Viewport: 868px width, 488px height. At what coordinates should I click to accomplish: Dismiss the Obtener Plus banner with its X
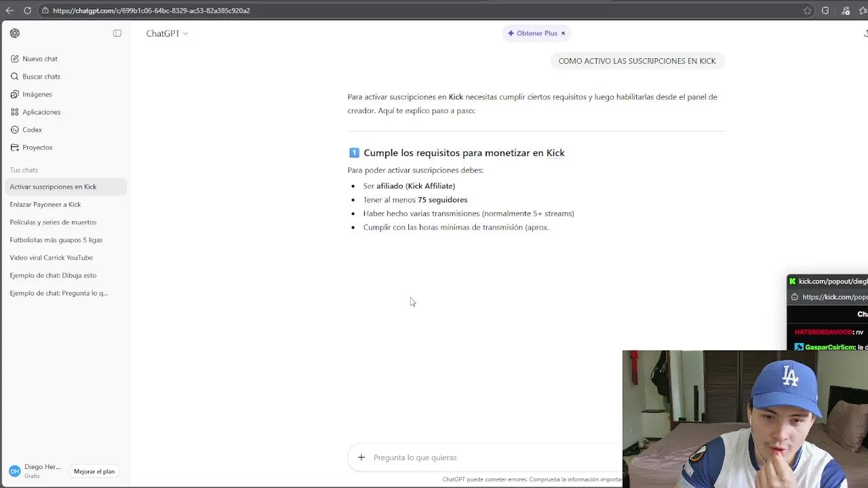563,33
